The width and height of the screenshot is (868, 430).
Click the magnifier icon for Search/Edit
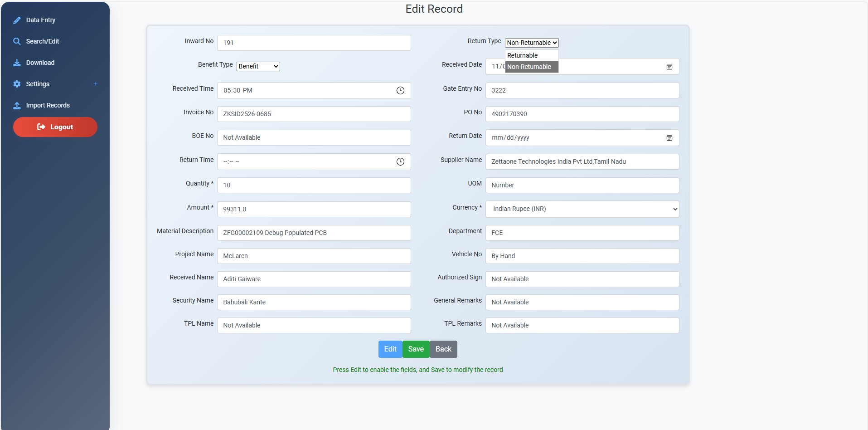[x=17, y=41]
